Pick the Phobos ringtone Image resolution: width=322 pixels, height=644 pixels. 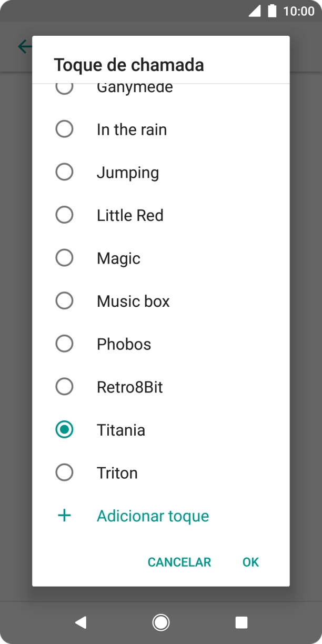(64, 344)
